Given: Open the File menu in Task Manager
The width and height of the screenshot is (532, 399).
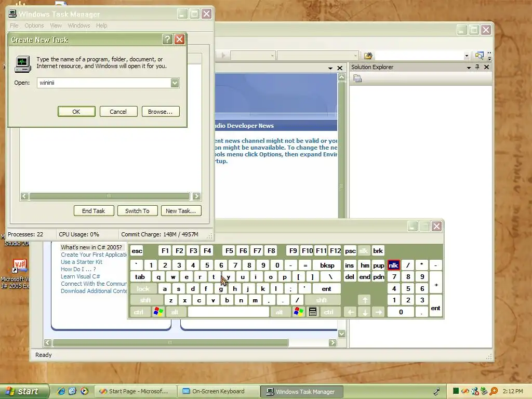Looking at the screenshot, I should pos(14,25).
